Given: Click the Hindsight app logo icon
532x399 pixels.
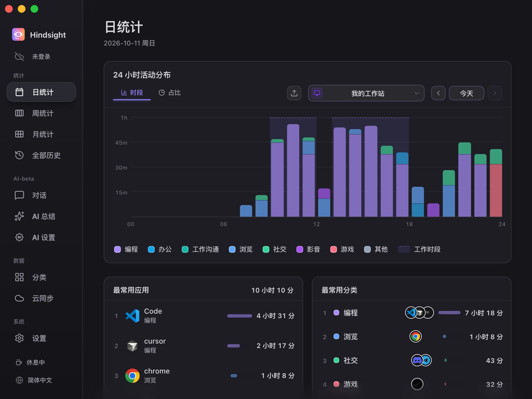Looking at the screenshot, I should point(18,34).
